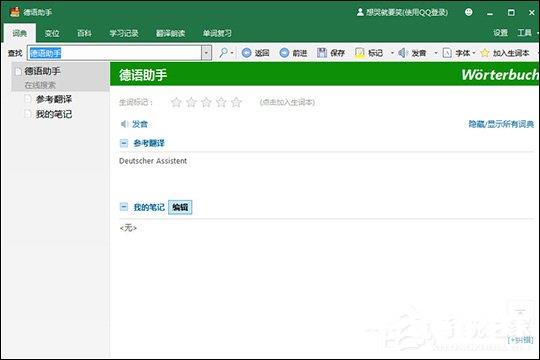
Task: Set the first star rating for the word
Action: click(x=176, y=102)
